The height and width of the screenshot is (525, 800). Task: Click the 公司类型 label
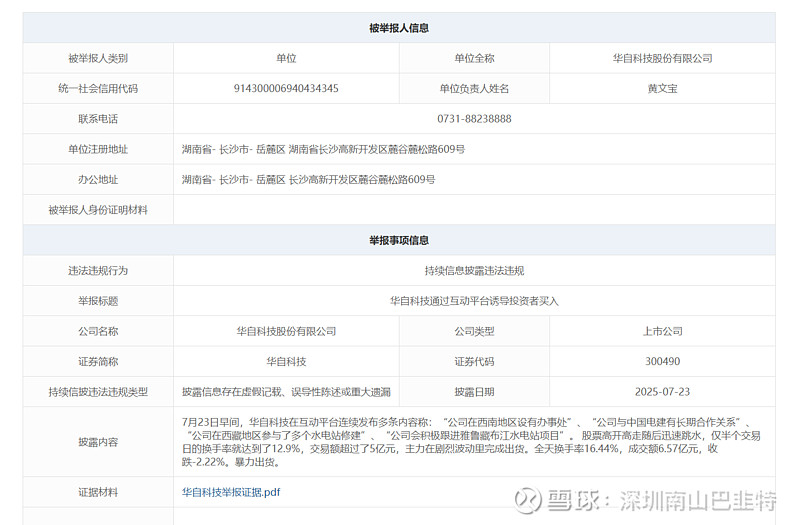tap(474, 331)
